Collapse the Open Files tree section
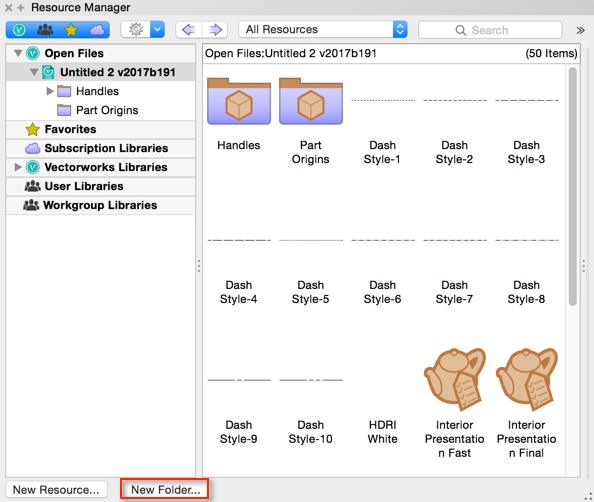The width and height of the screenshot is (594, 502). pos(18,53)
